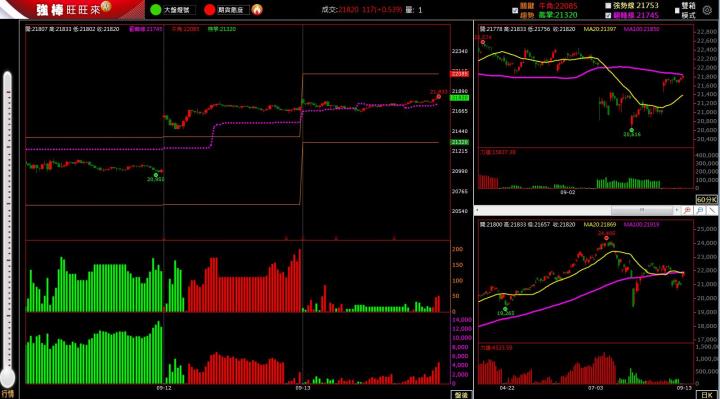Click the red 期貨熱度 indicator light

click(x=210, y=10)
